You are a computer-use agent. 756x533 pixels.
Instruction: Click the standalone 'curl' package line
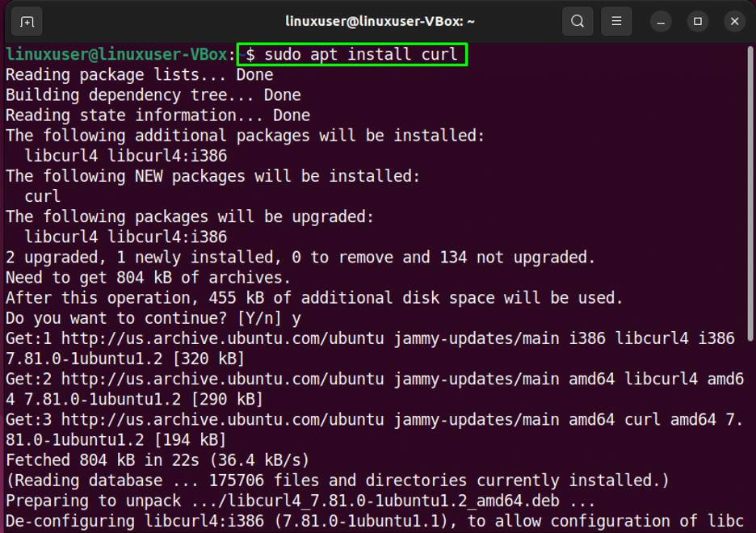coord(43,196)
